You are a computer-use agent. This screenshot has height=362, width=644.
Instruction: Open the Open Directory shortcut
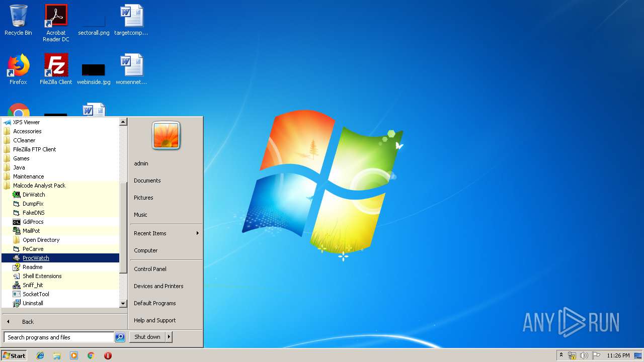pos(60,240)
